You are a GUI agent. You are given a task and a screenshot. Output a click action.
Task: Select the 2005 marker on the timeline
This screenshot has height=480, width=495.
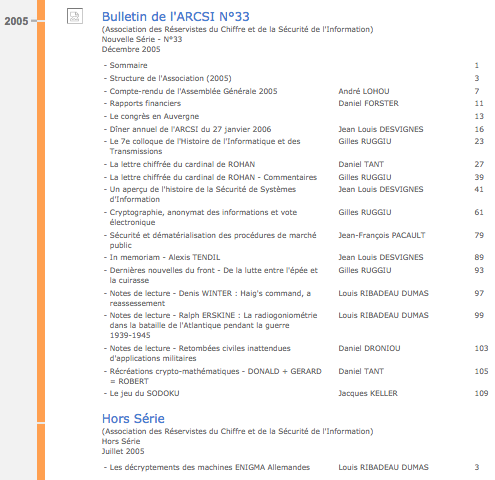point(16,21)
